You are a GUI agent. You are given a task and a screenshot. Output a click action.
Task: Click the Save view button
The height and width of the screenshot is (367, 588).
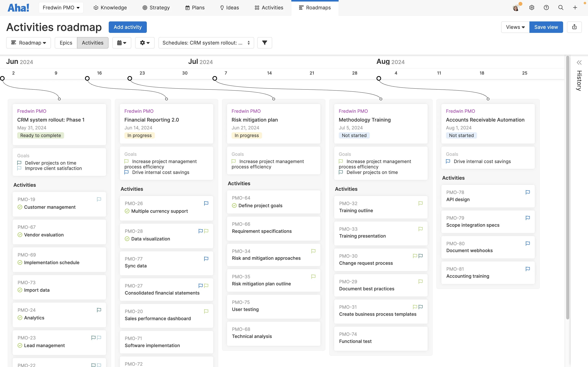[x=546, y=27]
